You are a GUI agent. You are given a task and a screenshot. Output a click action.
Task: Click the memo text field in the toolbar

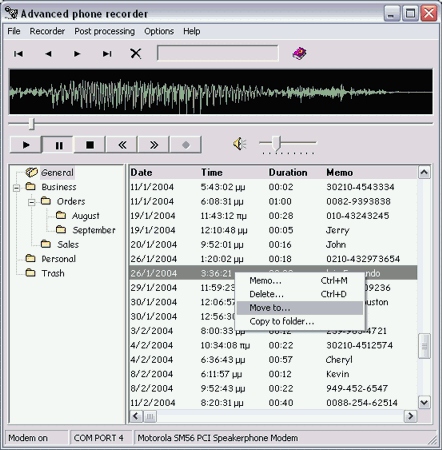coord(218,53)
